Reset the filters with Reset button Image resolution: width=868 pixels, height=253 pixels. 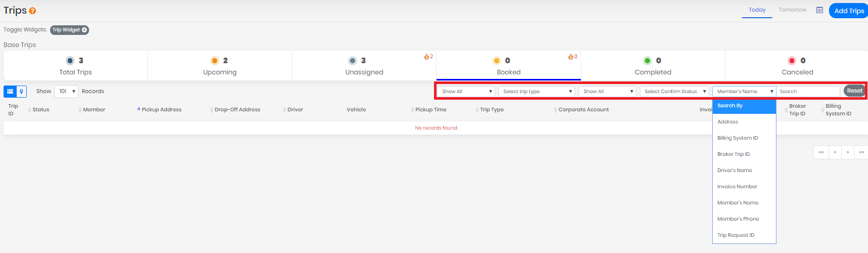854,91
